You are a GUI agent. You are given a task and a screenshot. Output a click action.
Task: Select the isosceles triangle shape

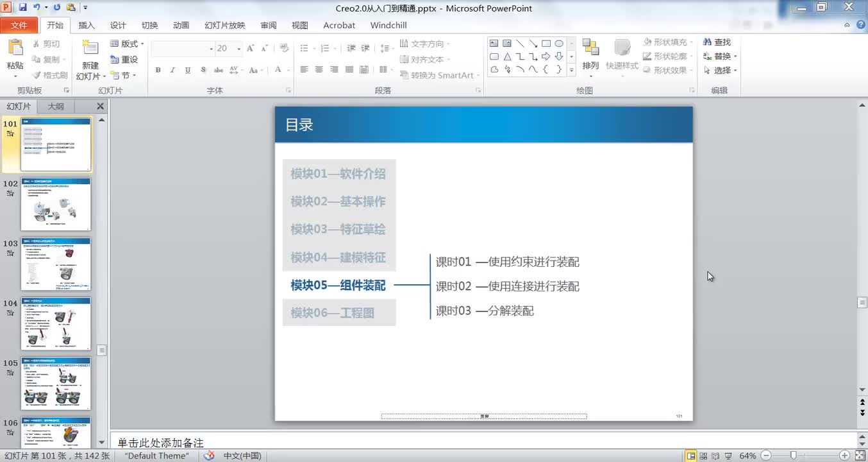[x=507, y=56]
